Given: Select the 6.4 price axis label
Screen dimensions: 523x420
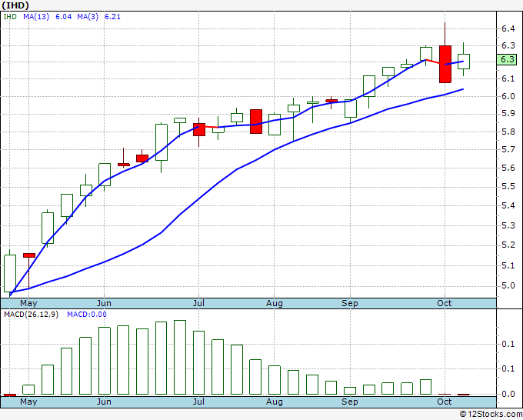Looking at the screenshot, I should click(508, 28).
